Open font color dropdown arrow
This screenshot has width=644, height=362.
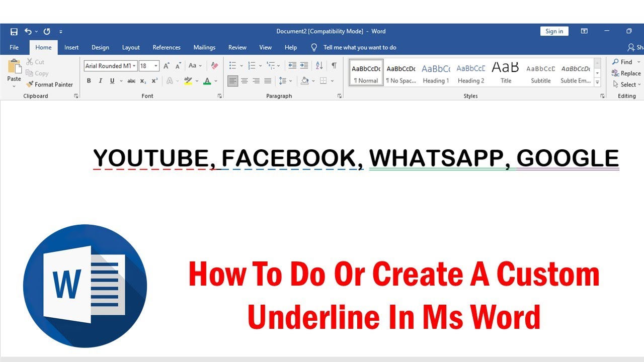[x=216, y=81]
